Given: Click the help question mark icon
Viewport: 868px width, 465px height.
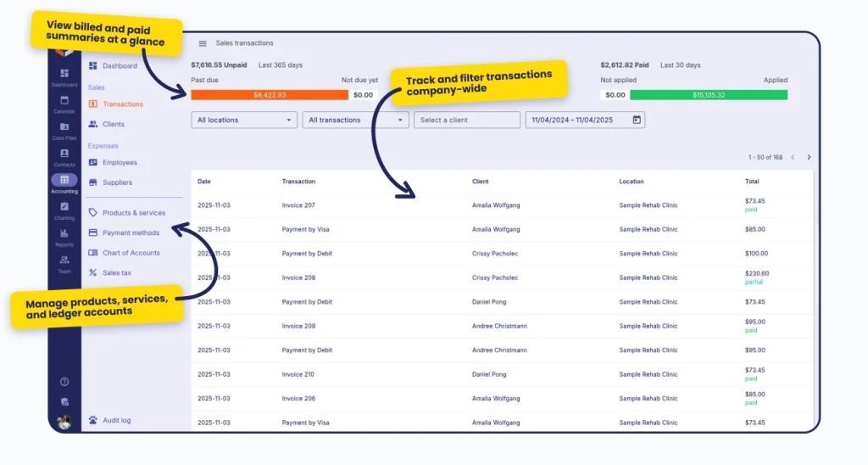Looking at the screenshot, I should click(64, 381).
